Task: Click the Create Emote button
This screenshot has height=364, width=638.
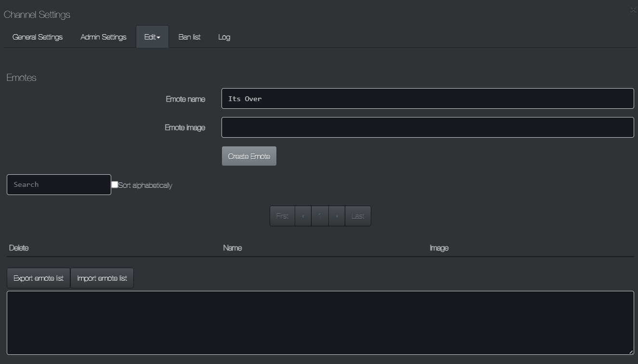Action: coord(249,156)
